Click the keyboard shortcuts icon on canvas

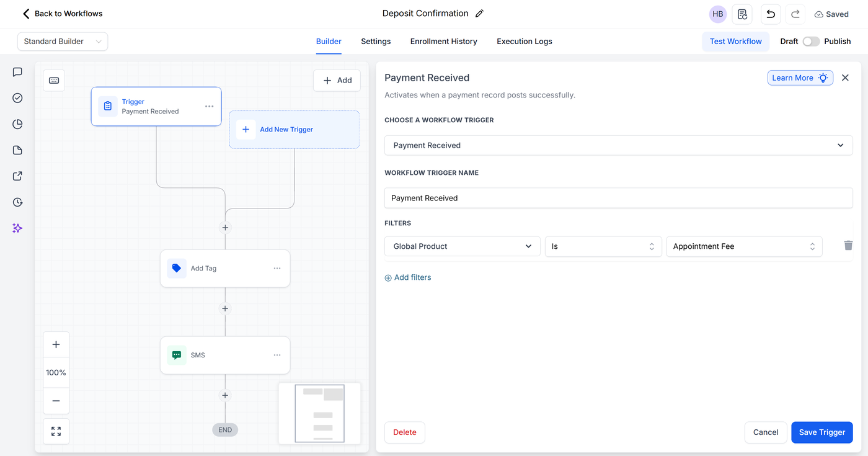[x=54, y=80]
